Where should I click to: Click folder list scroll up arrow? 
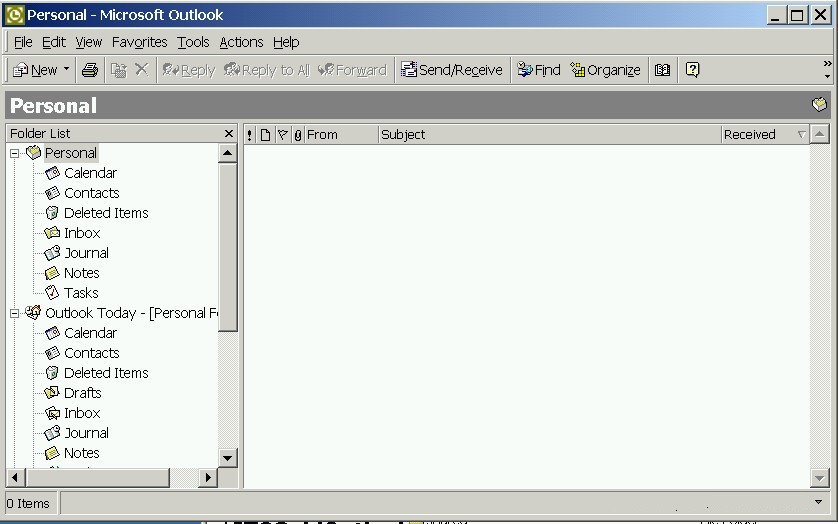[227, 153]
